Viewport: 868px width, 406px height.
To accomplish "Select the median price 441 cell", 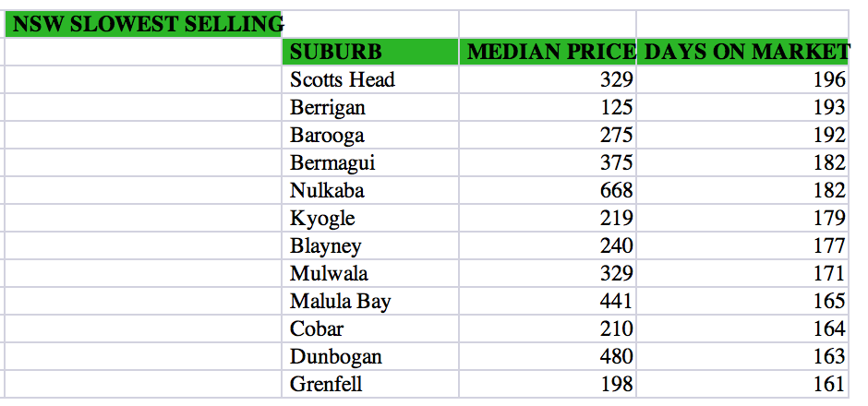I will [x=548, y=301].
